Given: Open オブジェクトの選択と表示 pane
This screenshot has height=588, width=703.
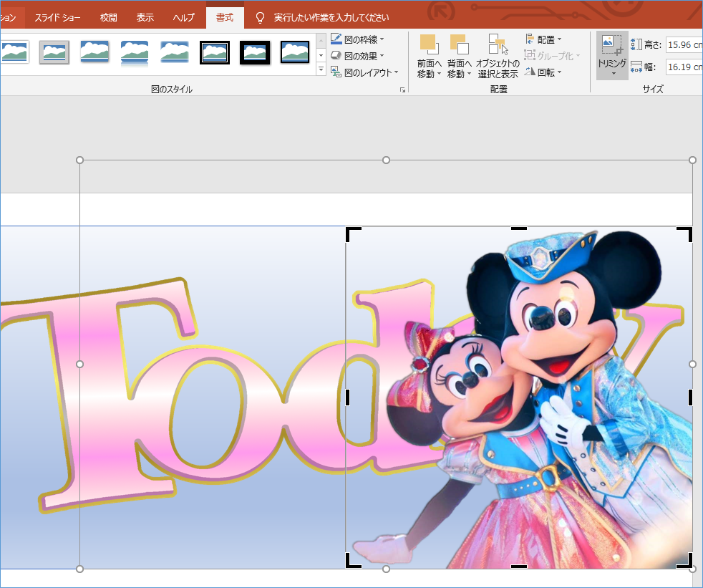Looking at the screenshot, I should click(x=498, y=56).
